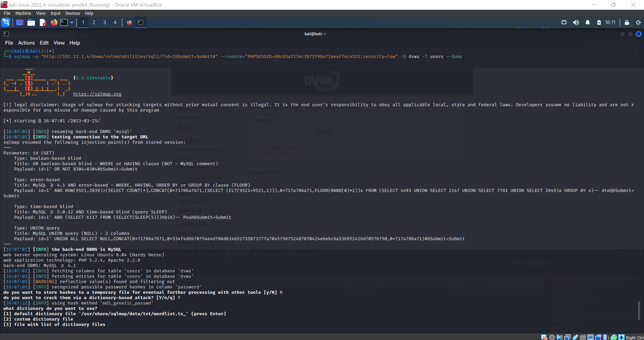The image size is (644, 340).
Task: Click the VirtualBox optical drive status icon
Action: 552,337
